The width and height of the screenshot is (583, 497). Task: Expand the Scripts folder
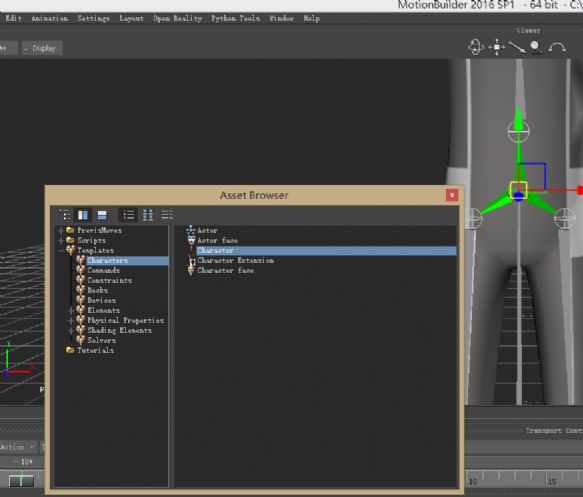coord(61,241)
